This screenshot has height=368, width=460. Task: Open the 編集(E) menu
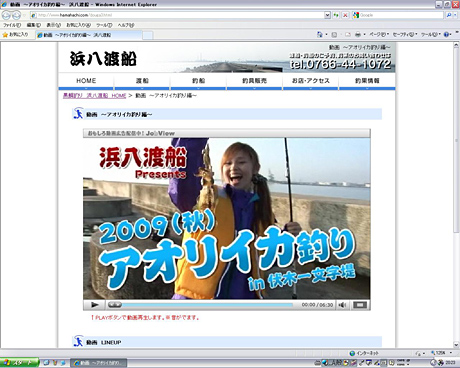pos(34,25)
